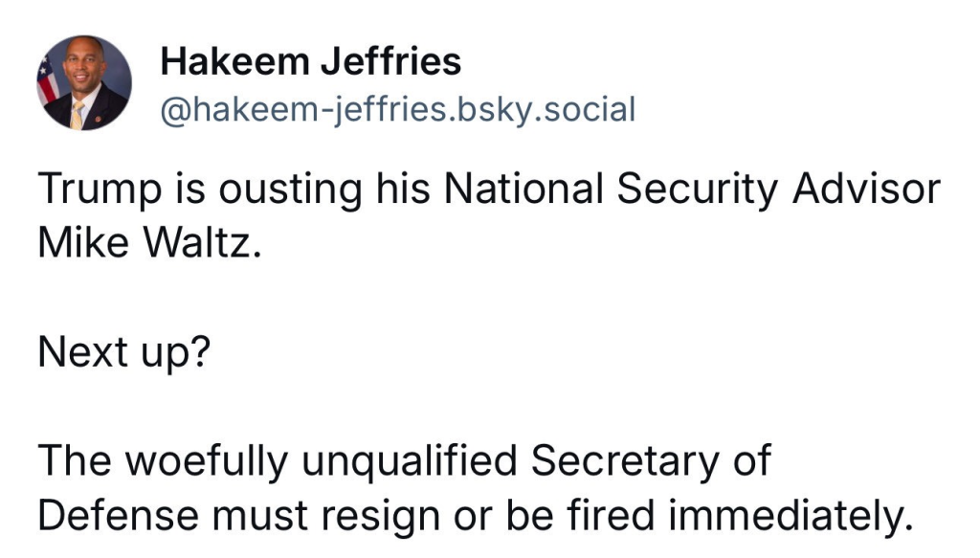Click the "Mike Waltz." text

[148, 243]
